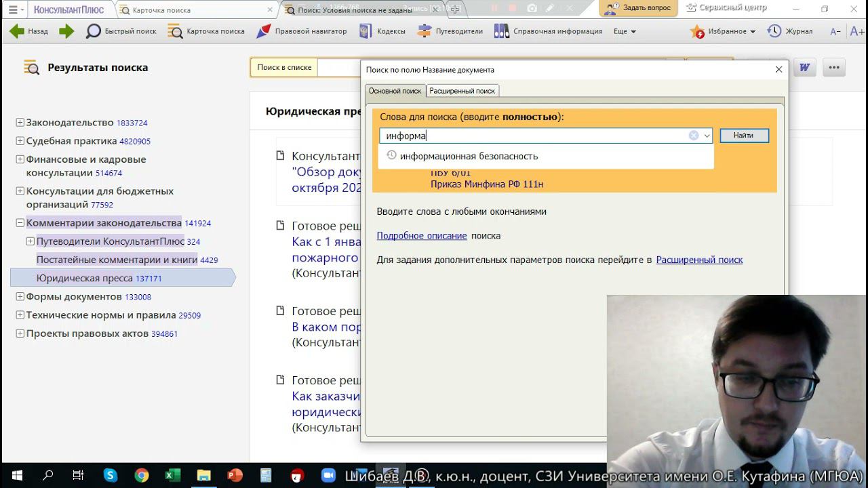Close the Поиск по полю Название документа dialog
Image resolution: width=868 pixels, height=488 pixels.
(x=778, y=69)
